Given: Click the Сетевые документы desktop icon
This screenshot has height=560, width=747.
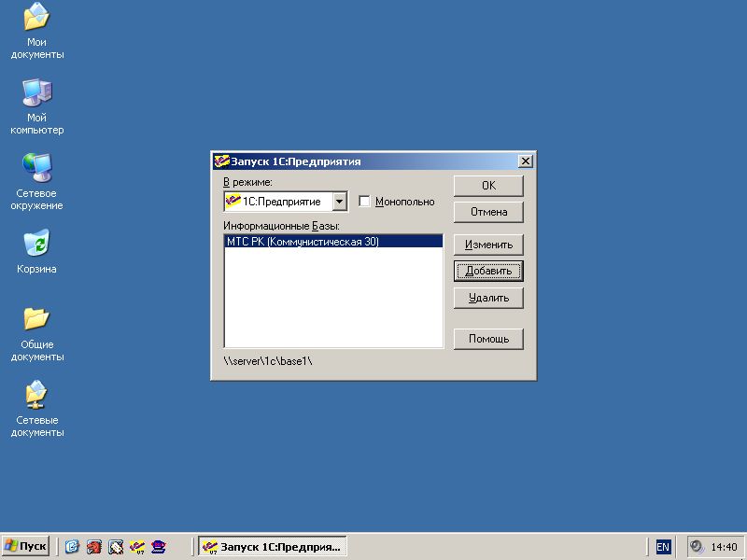Looking at the screenshot, I should [x=37, y=396].
